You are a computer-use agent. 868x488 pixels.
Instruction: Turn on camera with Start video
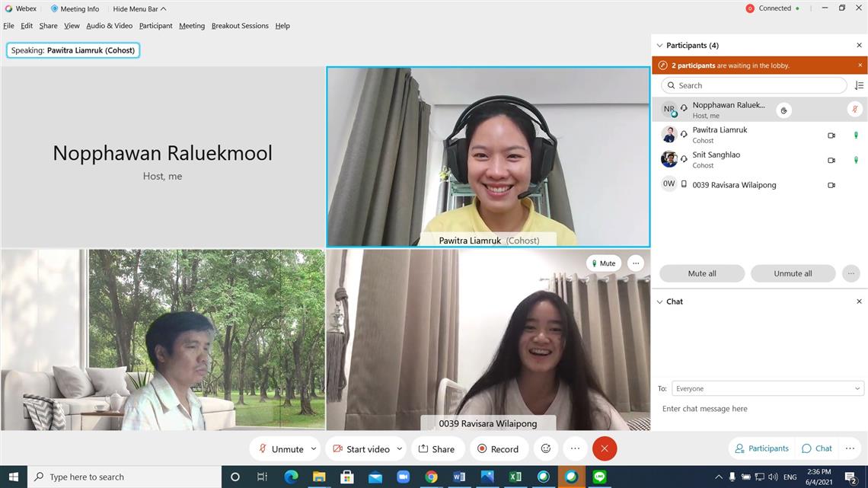361,449
